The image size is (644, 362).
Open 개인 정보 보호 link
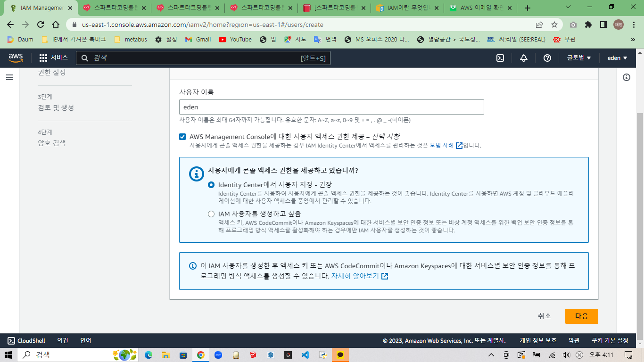coord(538,341)
